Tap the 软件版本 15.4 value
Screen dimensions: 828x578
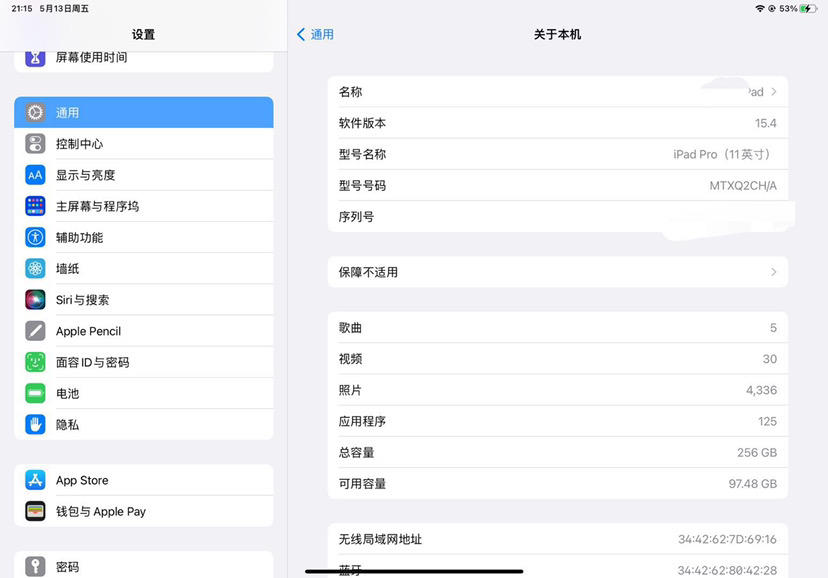point(766,123)
